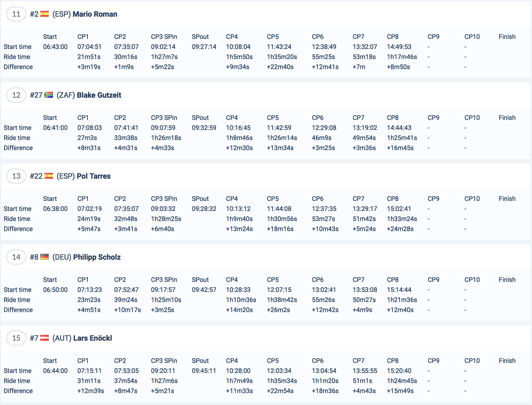Click the Austrian flag beside Lars Enöckl

point(44,338)
